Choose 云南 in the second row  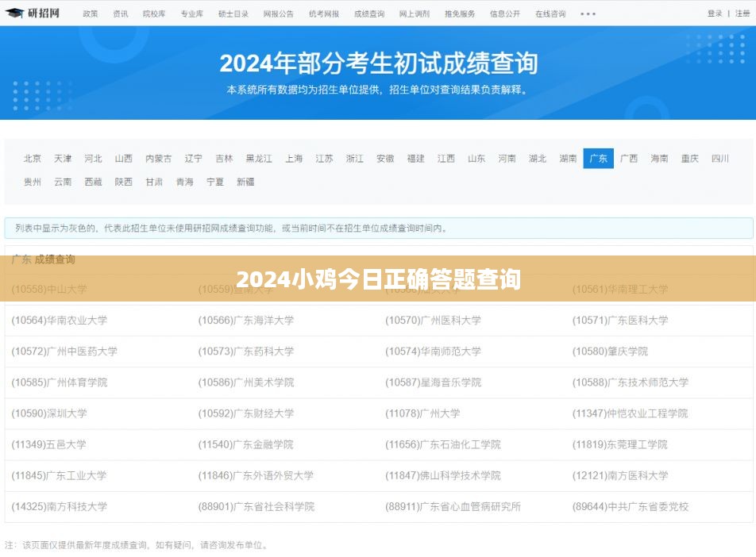tap(63, 182)
